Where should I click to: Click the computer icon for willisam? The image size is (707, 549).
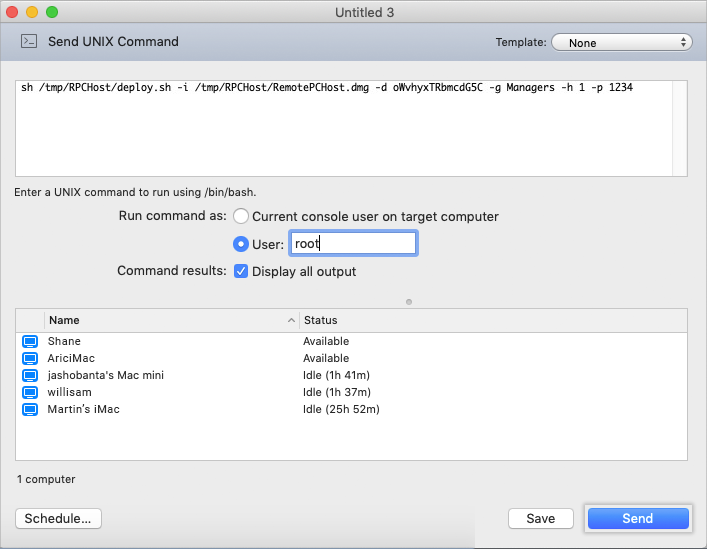[x=28, y=392]
